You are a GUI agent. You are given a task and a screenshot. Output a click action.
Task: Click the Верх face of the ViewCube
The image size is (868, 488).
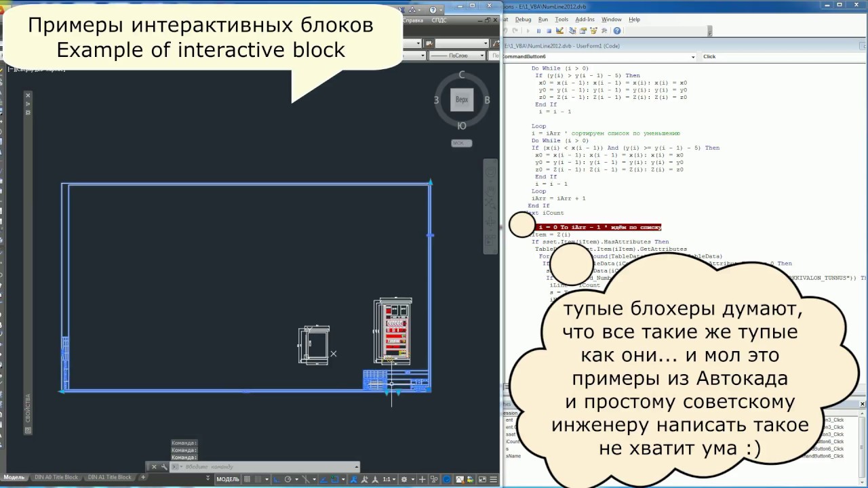[x=461, y=100]
